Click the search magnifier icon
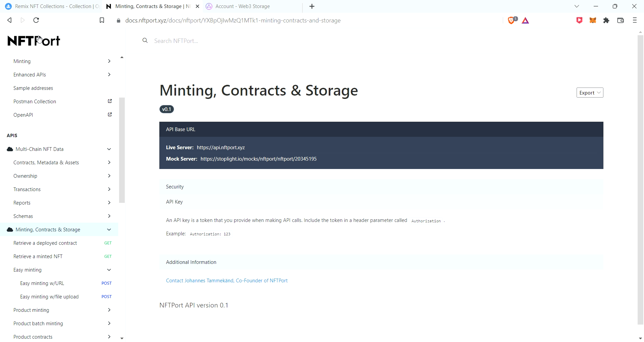 [x=145, y=41]
